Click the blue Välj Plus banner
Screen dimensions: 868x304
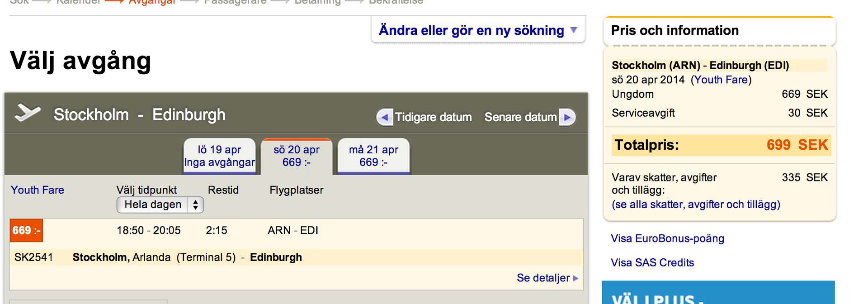[718, 293]
